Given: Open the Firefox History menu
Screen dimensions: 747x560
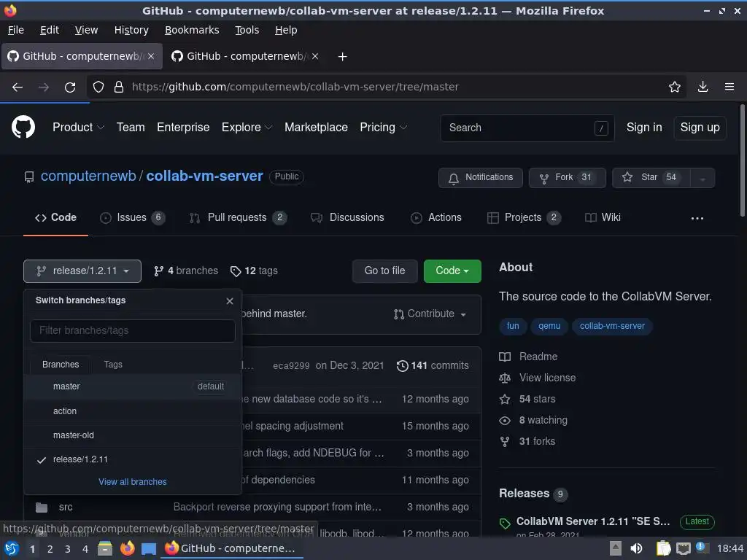Looking at the screenshot, I should (x=131, y=30).
